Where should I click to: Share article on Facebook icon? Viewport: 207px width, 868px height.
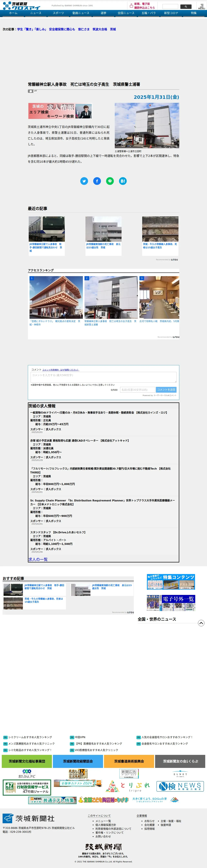click(97, 181)
